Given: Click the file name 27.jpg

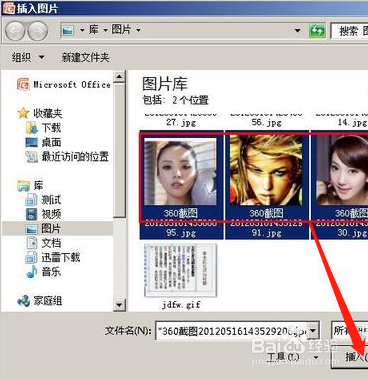Looking at the screenshot, I should [181, 123].
